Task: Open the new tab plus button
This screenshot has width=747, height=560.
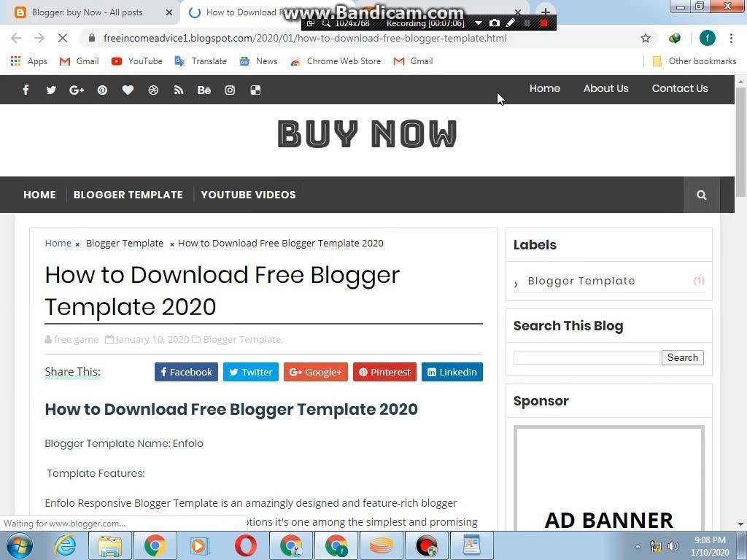Action: click(x=546, y=12)
